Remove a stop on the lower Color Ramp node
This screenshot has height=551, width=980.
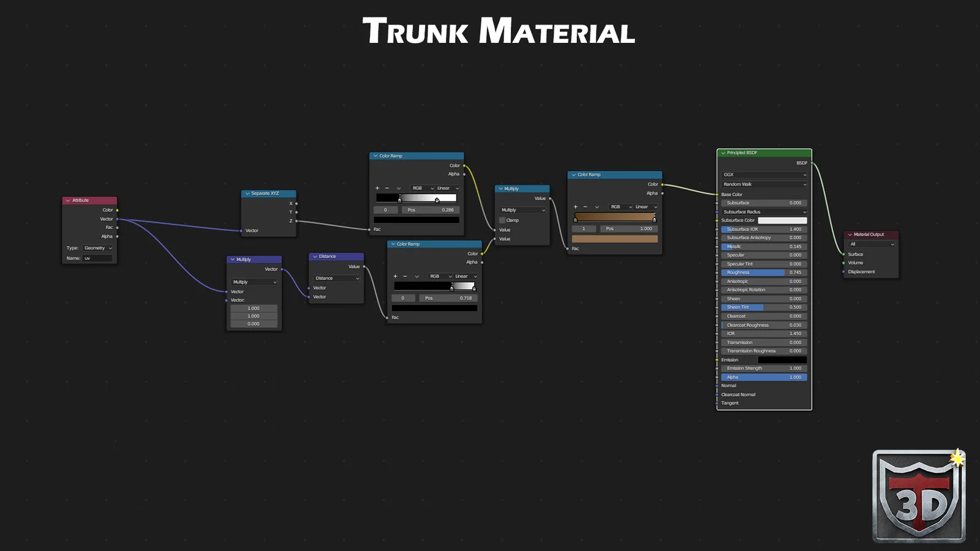coord(404,276)
